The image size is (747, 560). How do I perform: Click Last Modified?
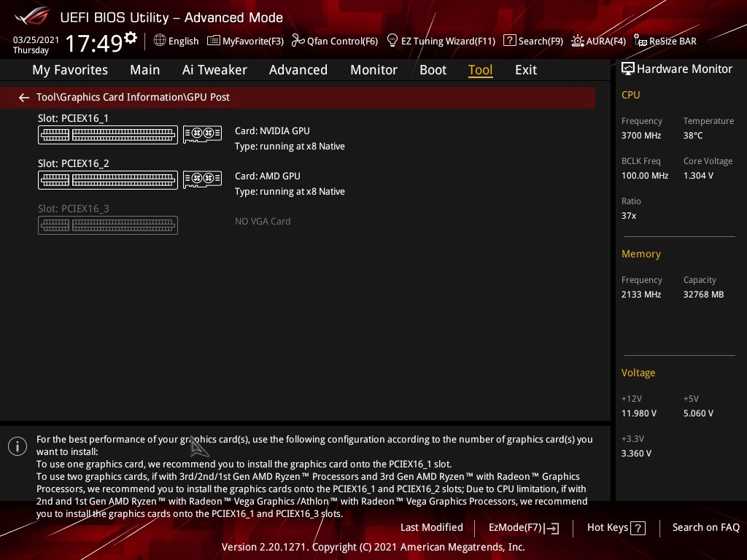click(x=432, y=528)
